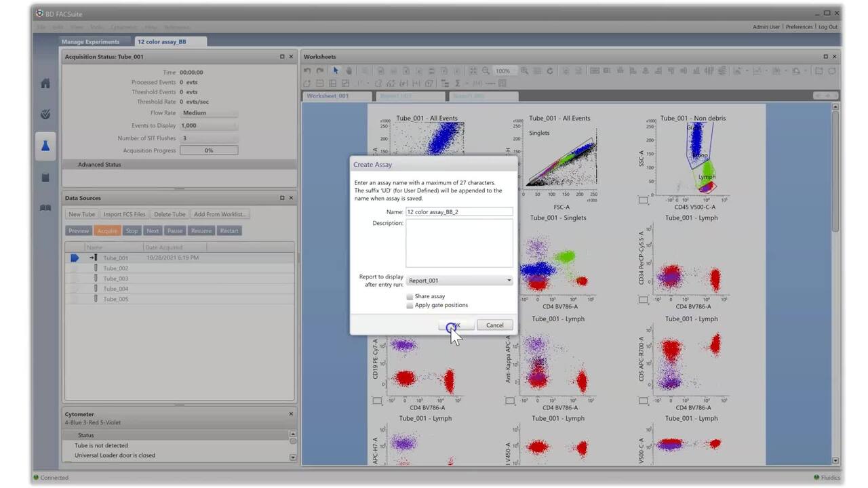The image size is (868, 488).
Task: Click Cancel in the Create Assay dialog
Action: [x=494, y=325]
